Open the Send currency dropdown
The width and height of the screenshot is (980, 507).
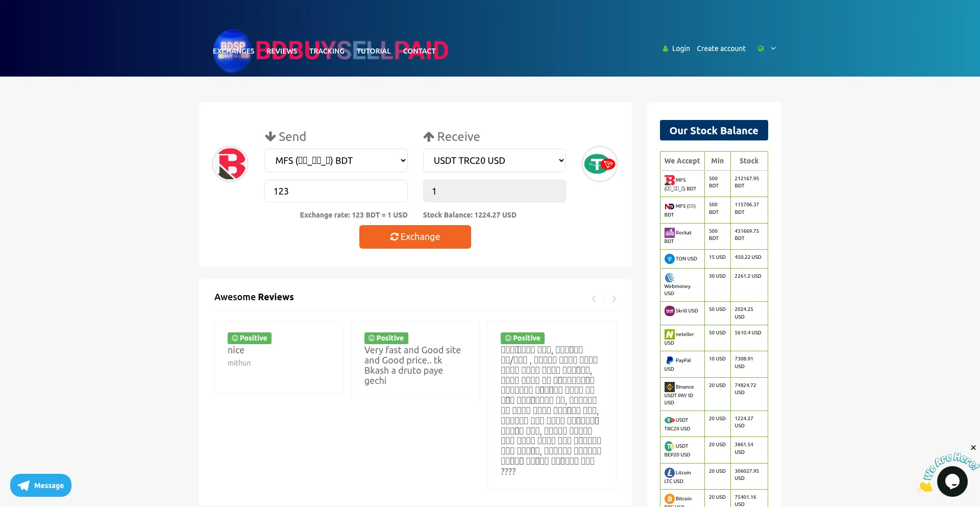pyautogui.click(x=336, y=160)
